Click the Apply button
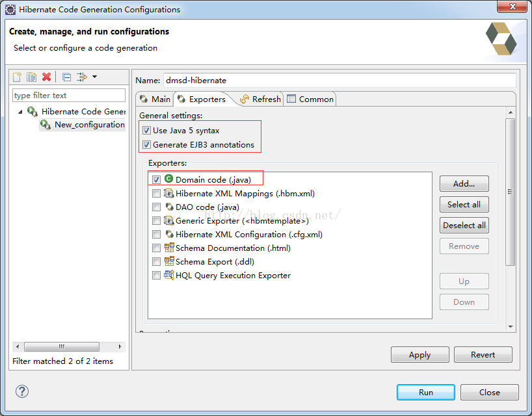Viewport: 532px width, 416px height. [419, 355]
